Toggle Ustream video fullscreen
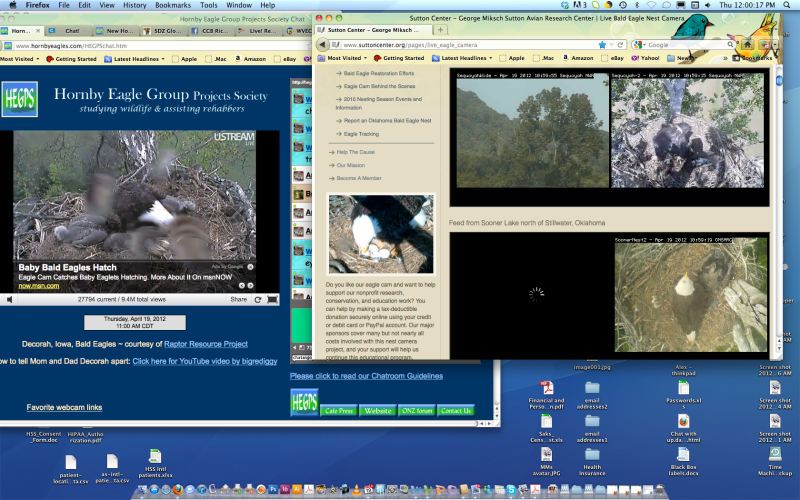The width and height of the screenshot is (800, 500). point(272,299)
